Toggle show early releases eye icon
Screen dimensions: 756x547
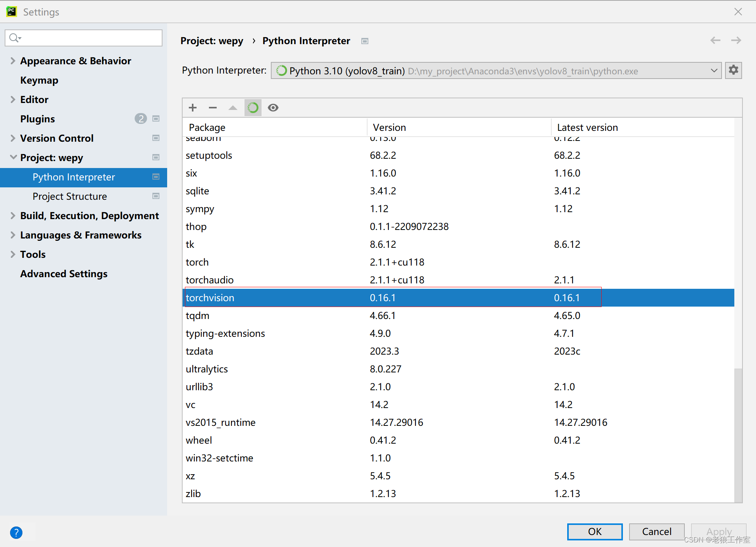(x=273, y=108)
